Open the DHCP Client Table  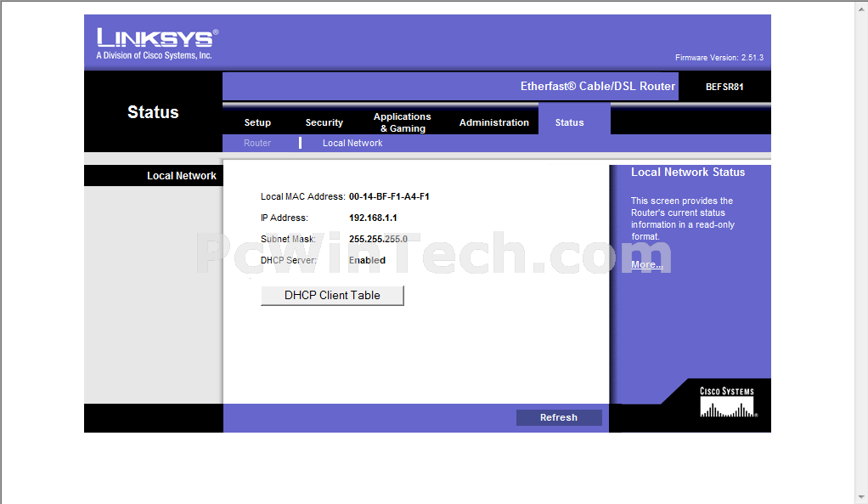332,295
